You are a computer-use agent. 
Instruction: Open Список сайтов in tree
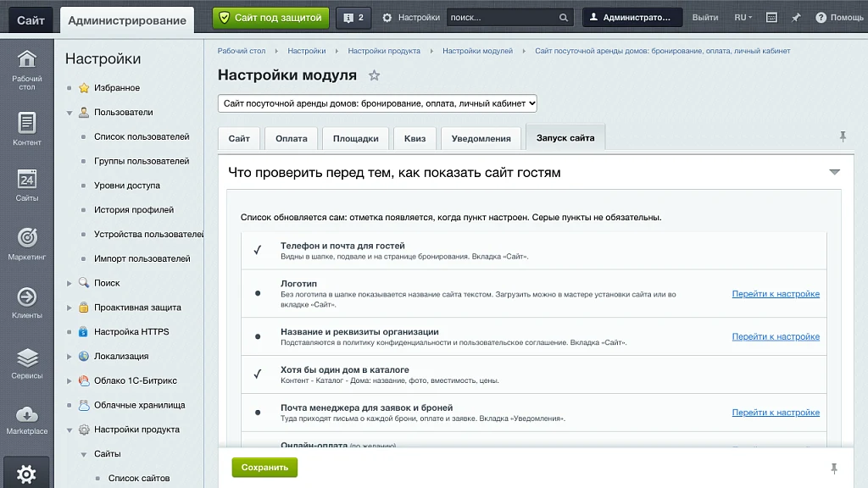pyautogui.click(x=139, y=478)
